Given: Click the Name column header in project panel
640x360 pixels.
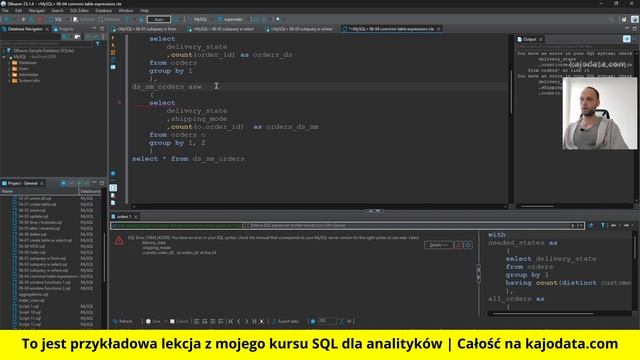Looking at the screenshot, I should click(39, 191).
